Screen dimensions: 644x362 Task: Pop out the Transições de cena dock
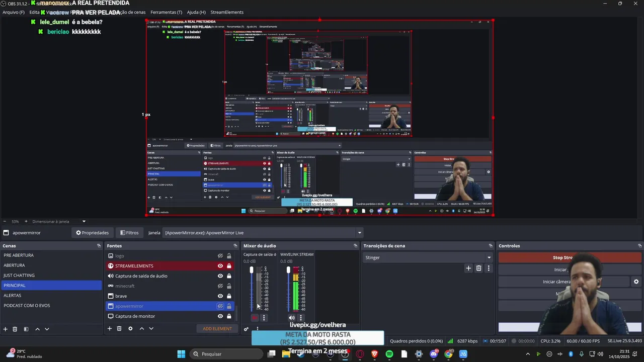tap(491, 246)
